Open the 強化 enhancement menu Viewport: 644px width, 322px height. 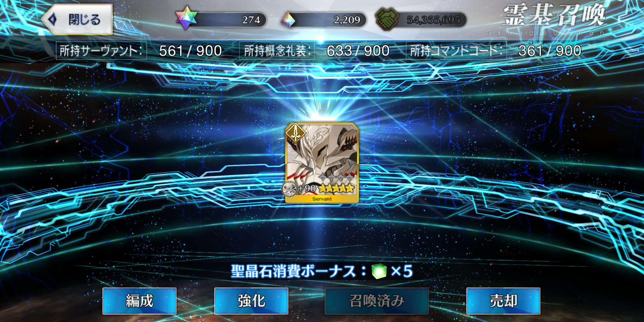[251, 301]
